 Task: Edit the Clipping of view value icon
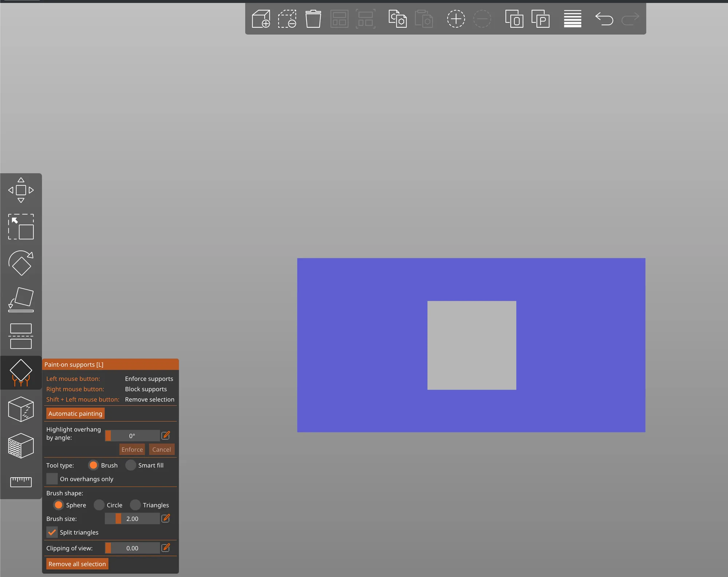pos(166,548)
